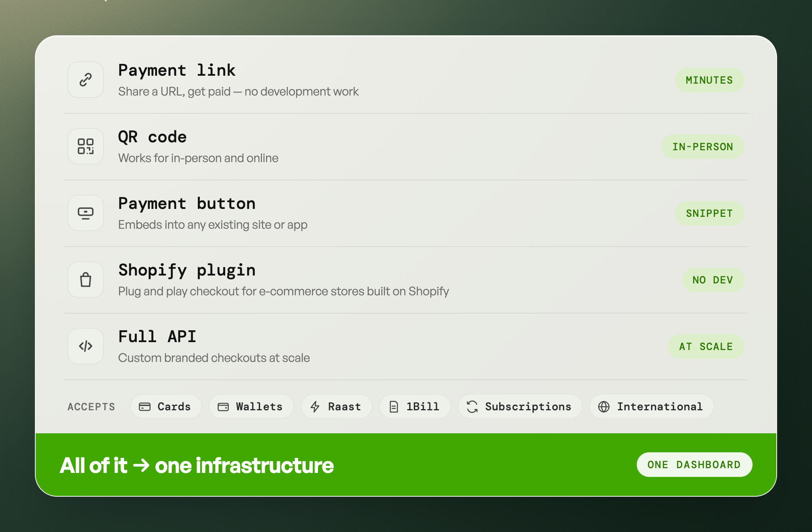Select the AT SCALE badge

706,346
